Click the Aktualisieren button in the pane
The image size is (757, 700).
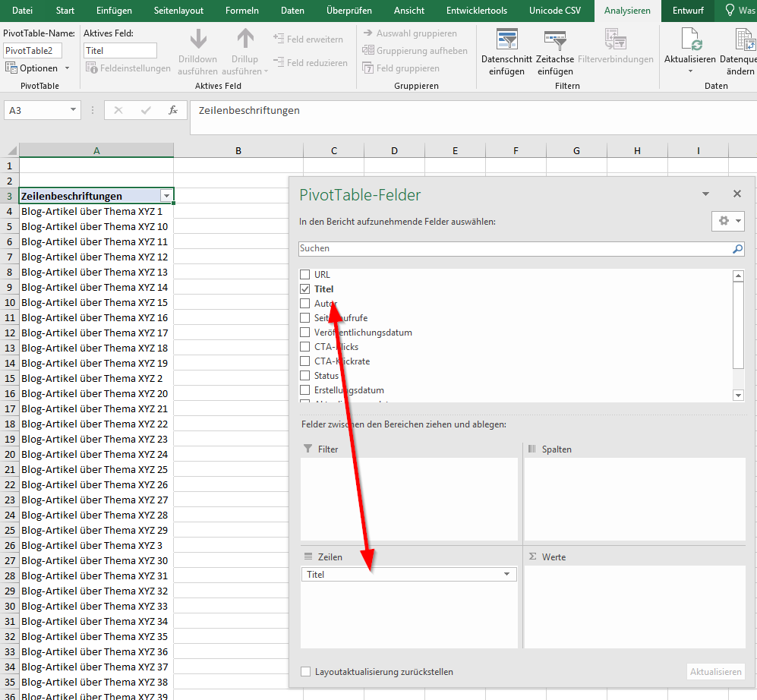pyautogui.click(x=715, y=671)
